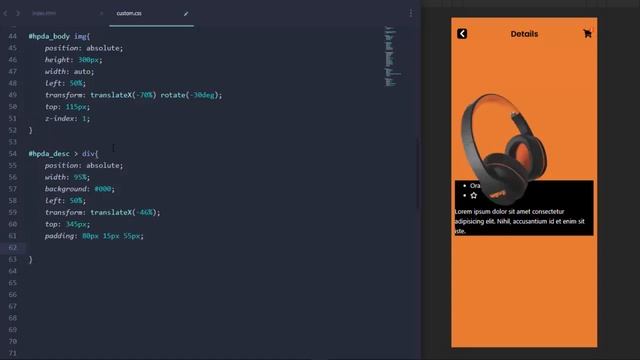
Task: Close the index.html tab
Action: 102,13
